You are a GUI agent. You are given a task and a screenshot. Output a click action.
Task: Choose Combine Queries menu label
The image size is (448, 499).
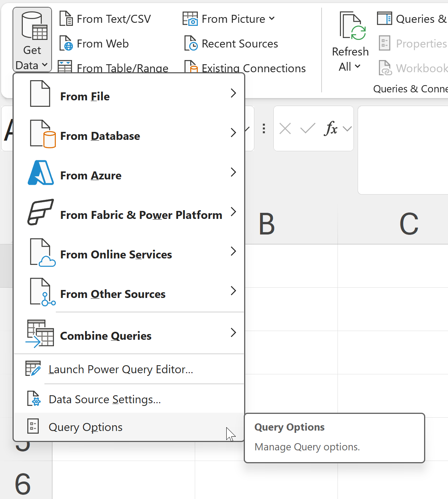pyautogui.click(x=106, y=336)
